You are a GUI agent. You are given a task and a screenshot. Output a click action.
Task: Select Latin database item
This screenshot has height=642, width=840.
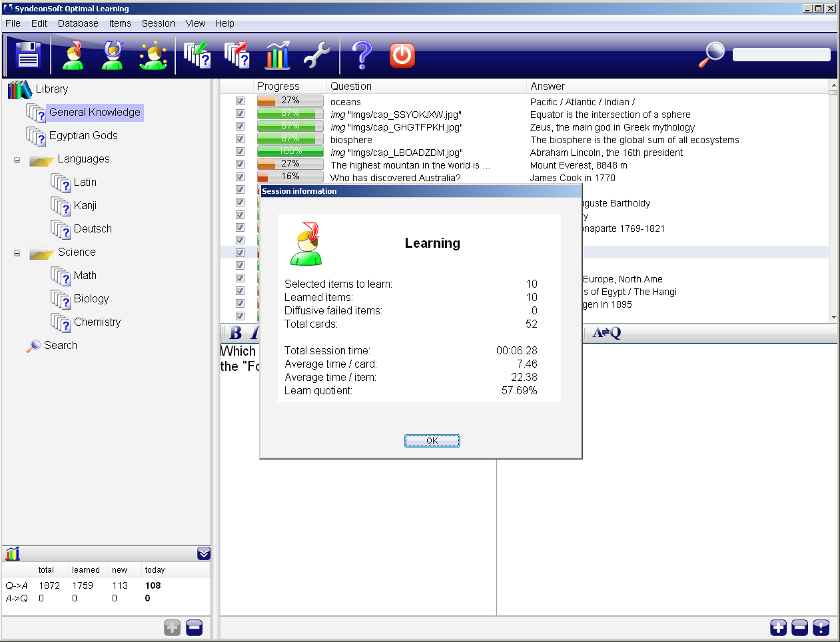click(x=85, y=182)
